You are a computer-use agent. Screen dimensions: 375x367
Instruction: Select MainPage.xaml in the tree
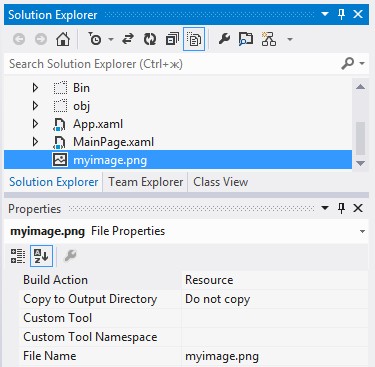(x=113, y=142)
